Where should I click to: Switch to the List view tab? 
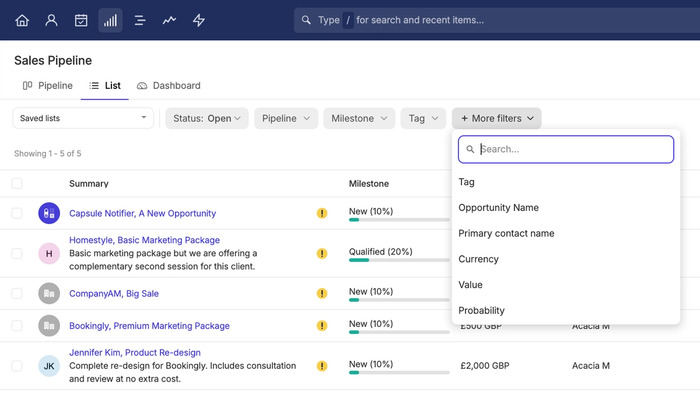pos(105,86)
